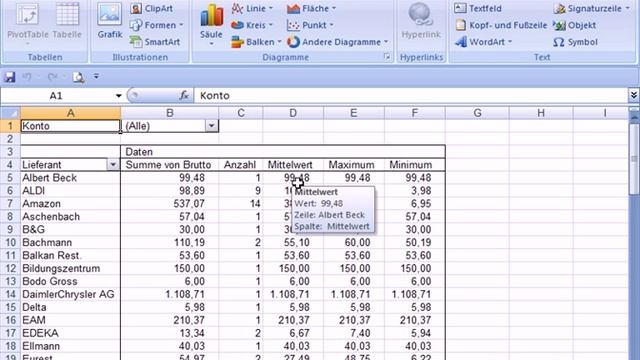Insert an Objekt

tap(575, 25)
